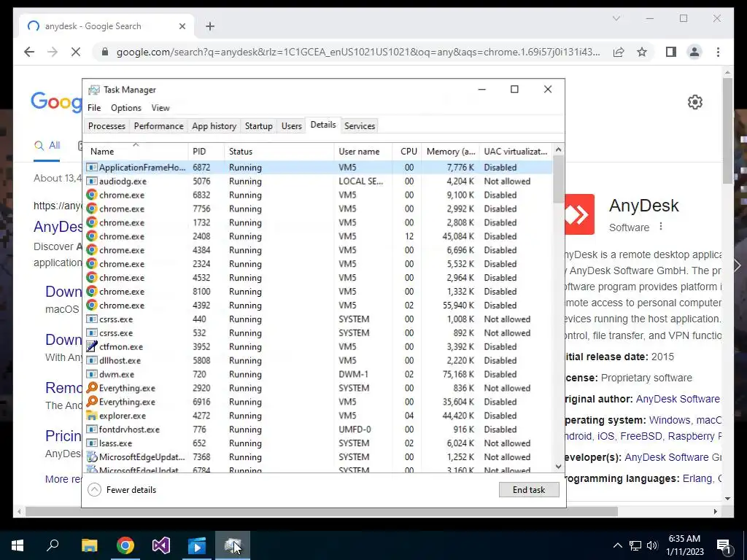Open new tab with plus icon
The image size is (747, 560).
[x=210, y=26]
